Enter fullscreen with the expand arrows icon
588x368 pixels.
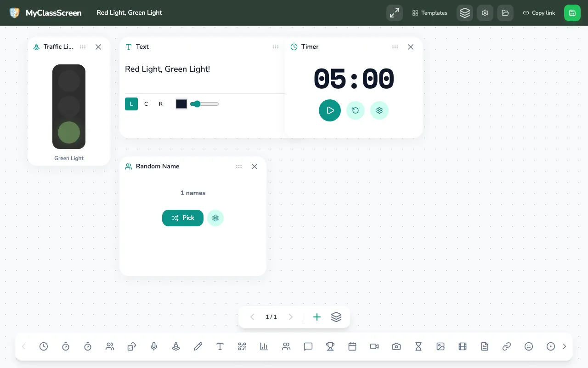(395, 13)
